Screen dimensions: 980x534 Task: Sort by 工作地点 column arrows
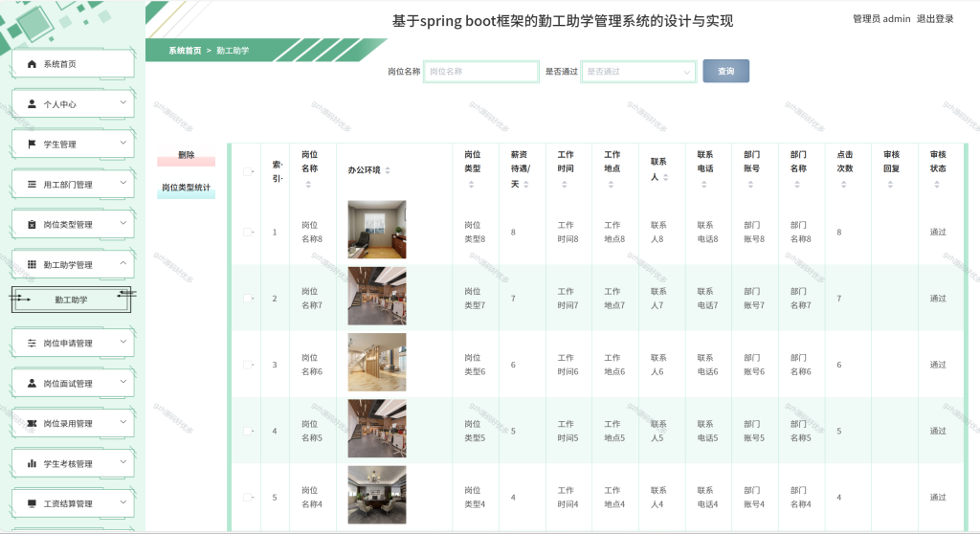coord(611,185)
